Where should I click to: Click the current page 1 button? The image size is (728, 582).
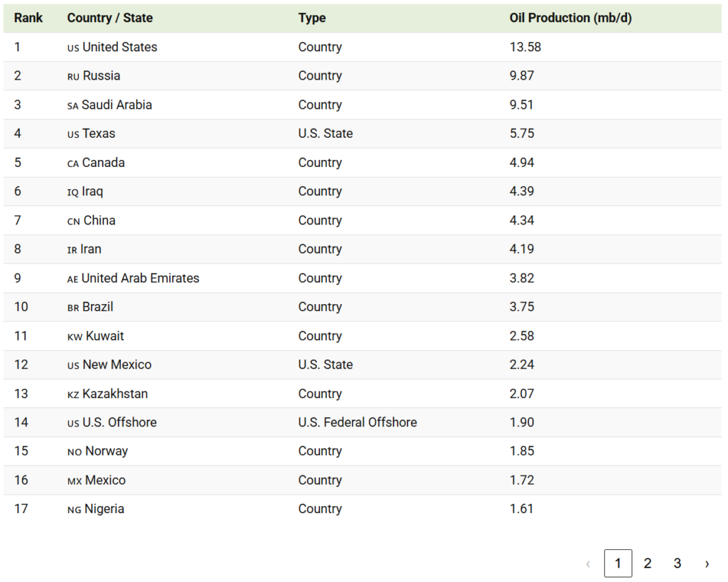[618, 564]
